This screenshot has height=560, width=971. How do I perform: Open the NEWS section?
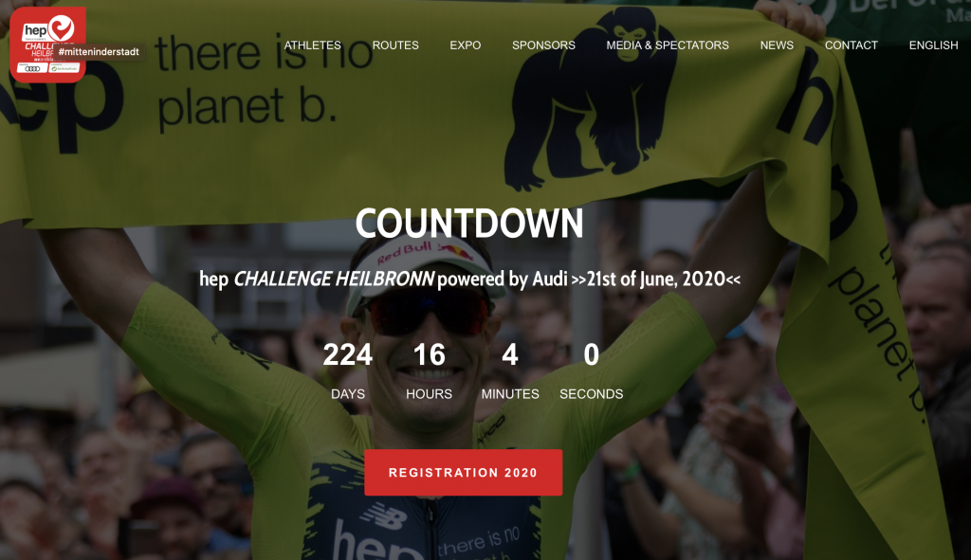pyautogui.click(x=777, y=45)
